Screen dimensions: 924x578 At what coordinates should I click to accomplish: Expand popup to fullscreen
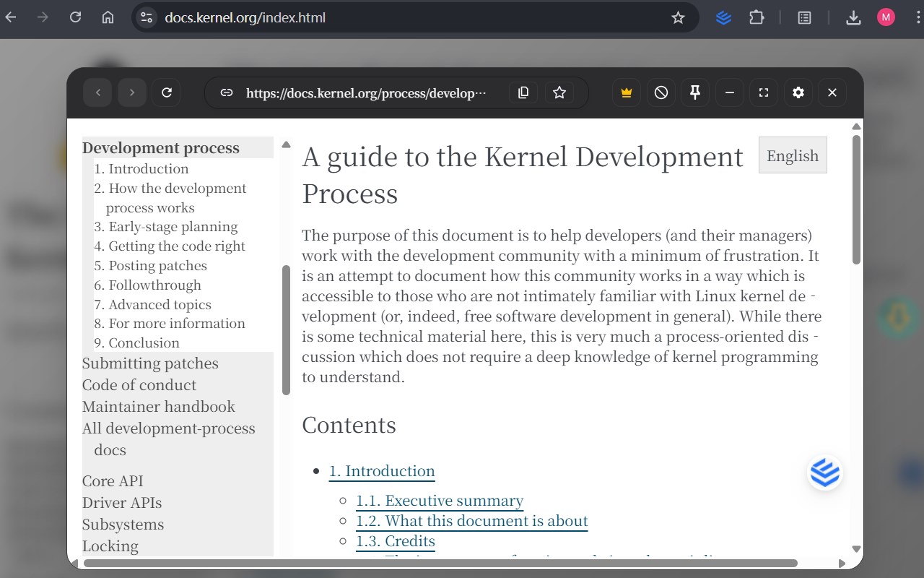tap(764, 92)
